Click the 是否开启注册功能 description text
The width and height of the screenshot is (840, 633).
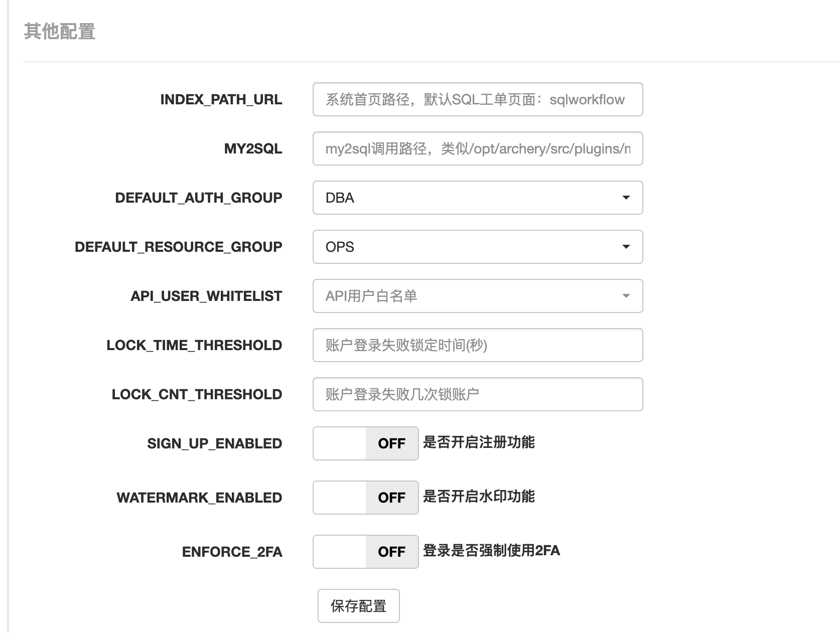[479, 442]
